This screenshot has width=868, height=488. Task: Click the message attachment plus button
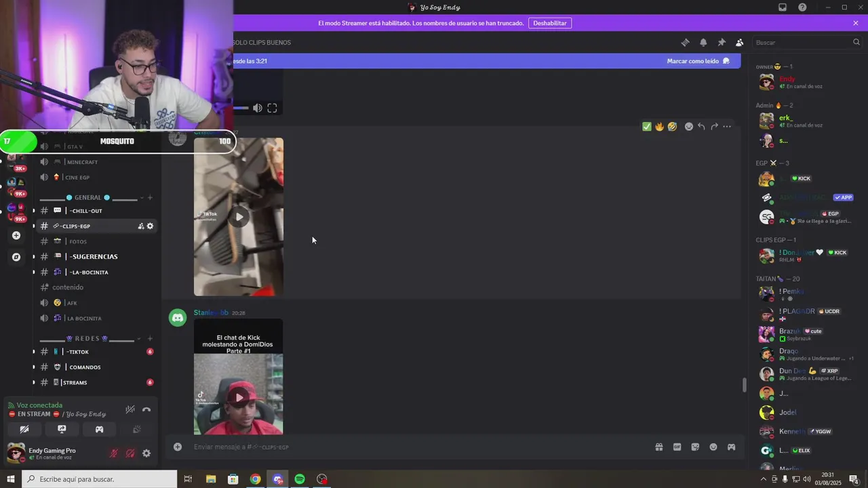178,447
